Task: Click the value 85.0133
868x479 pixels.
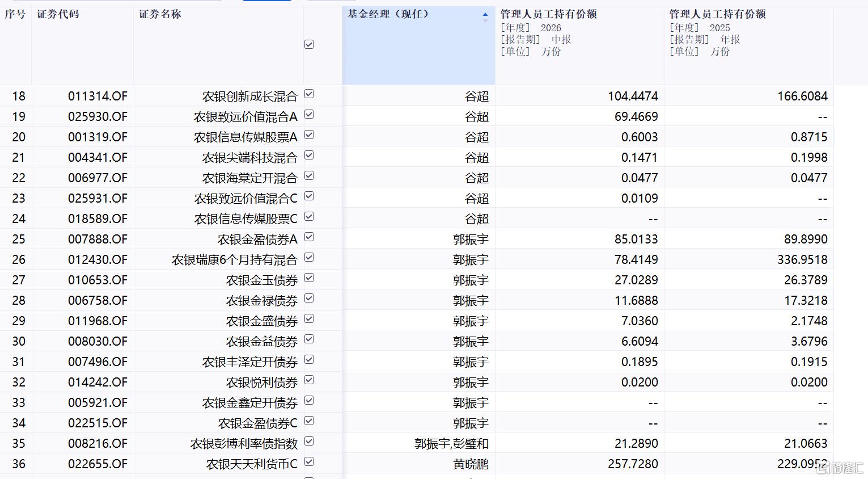Action: click(x=636, y=239)
